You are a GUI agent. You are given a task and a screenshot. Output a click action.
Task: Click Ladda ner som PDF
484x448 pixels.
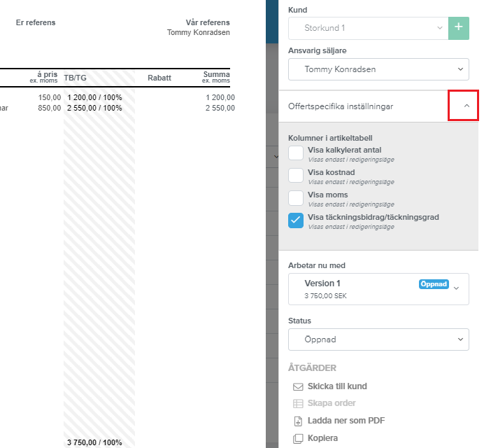tap(346, 421)
